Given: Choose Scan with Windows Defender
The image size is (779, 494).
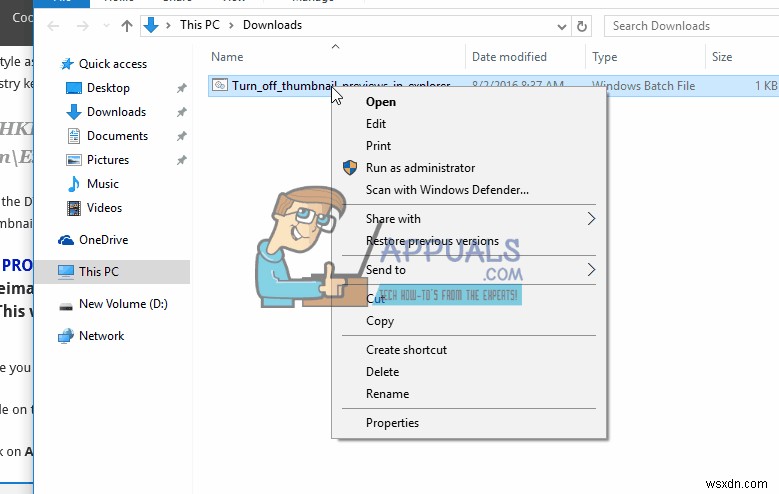Looking at the screenshot, I should [447, 190].
